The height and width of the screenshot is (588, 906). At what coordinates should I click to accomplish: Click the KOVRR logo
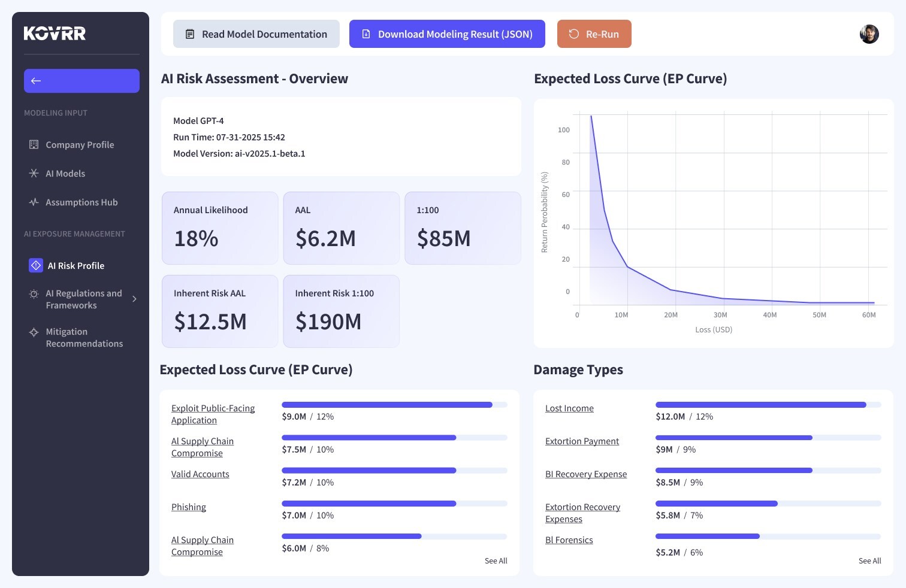(55, 34)
